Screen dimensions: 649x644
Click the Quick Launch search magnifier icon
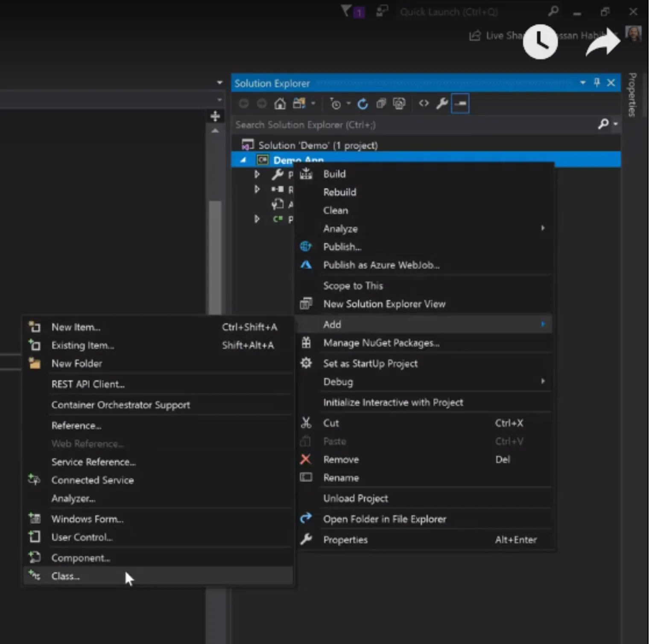[x=553, y=11]
